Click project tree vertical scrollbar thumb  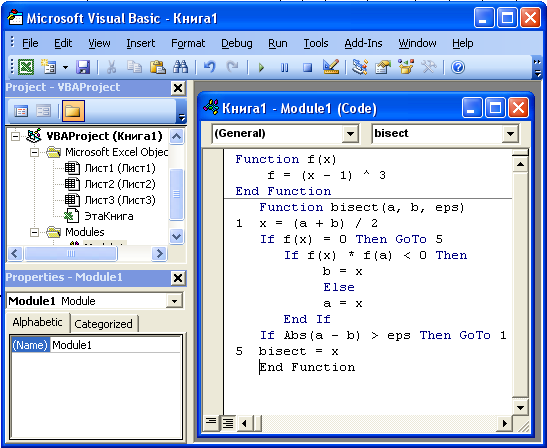click(177, 194)
